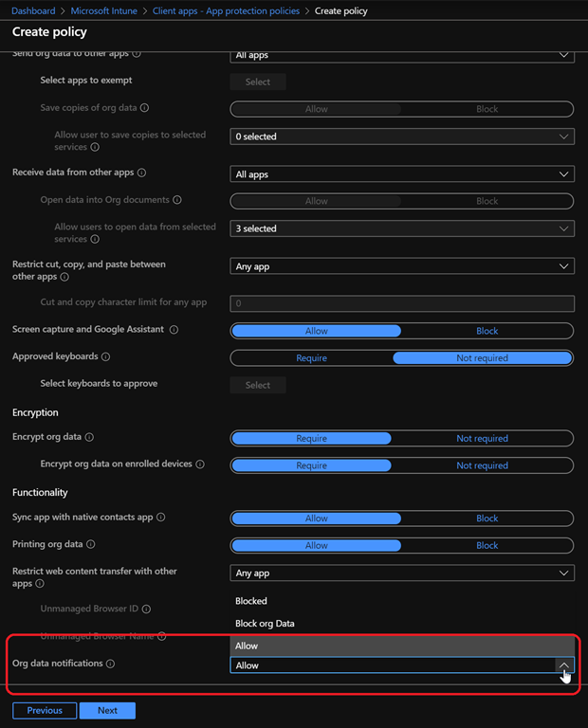This screenshot has width=588, height=728.
Task: Choose Blocked option in dropdown list
Action: tap(251, 601)
